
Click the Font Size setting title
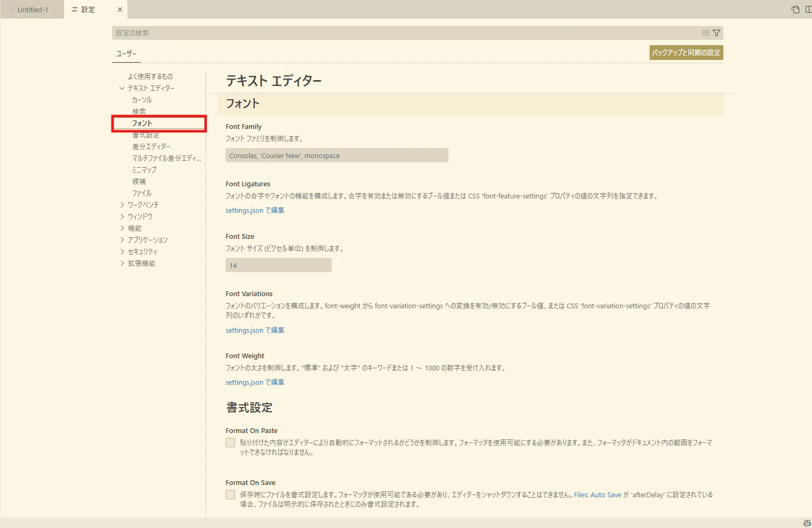pos(240,236)
